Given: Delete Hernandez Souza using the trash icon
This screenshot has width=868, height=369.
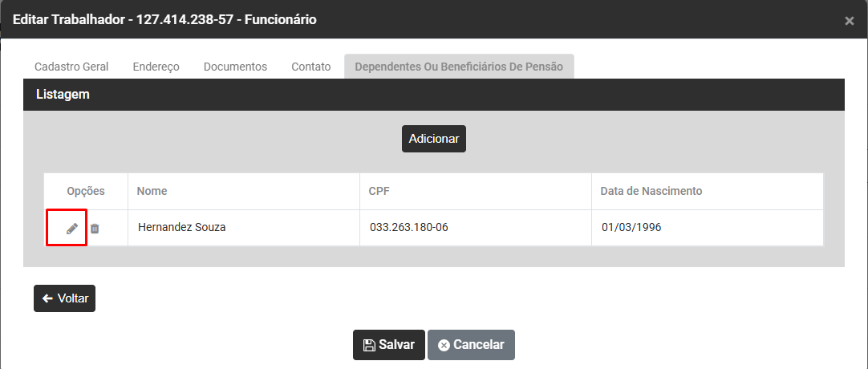Looking at the screenshot, I should coord(95,228).
